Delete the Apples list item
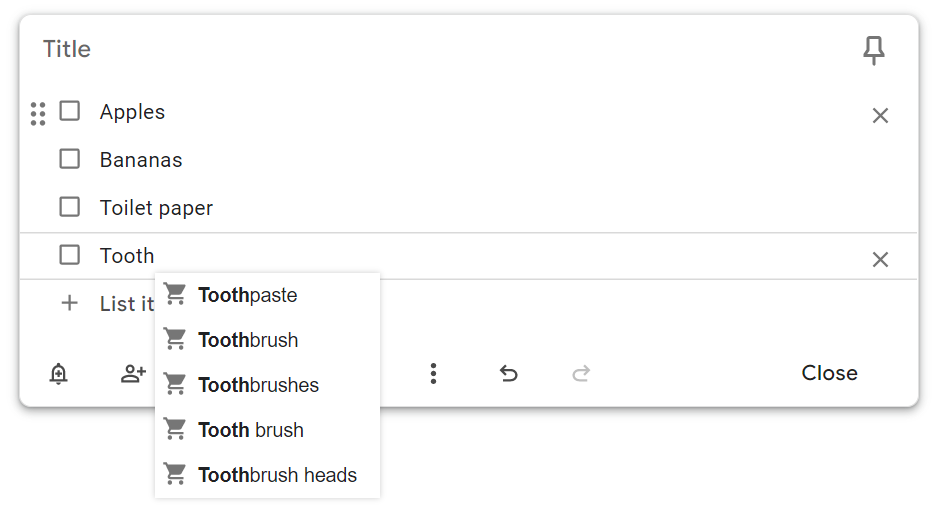Viewport: 942px width, 520px height. (x=880, y=116)
